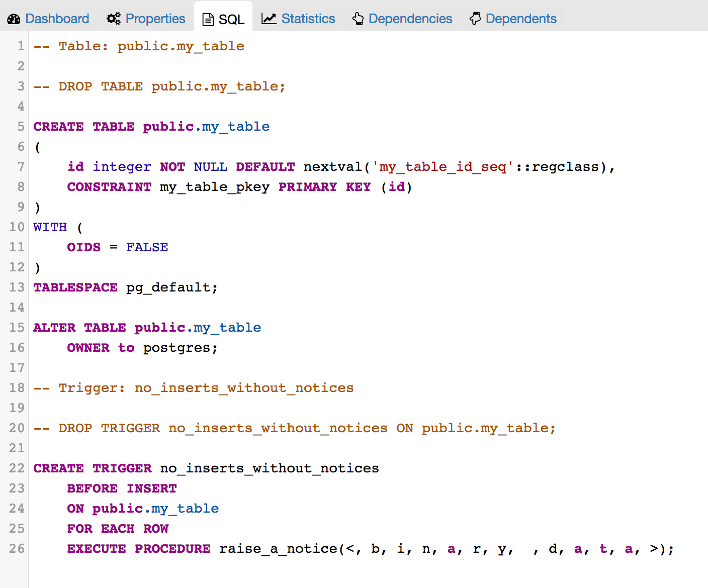Click comment '-- Trigger: no_inserts_without_notices'
Screen dimensions: 708x588
tap(194, 388)
